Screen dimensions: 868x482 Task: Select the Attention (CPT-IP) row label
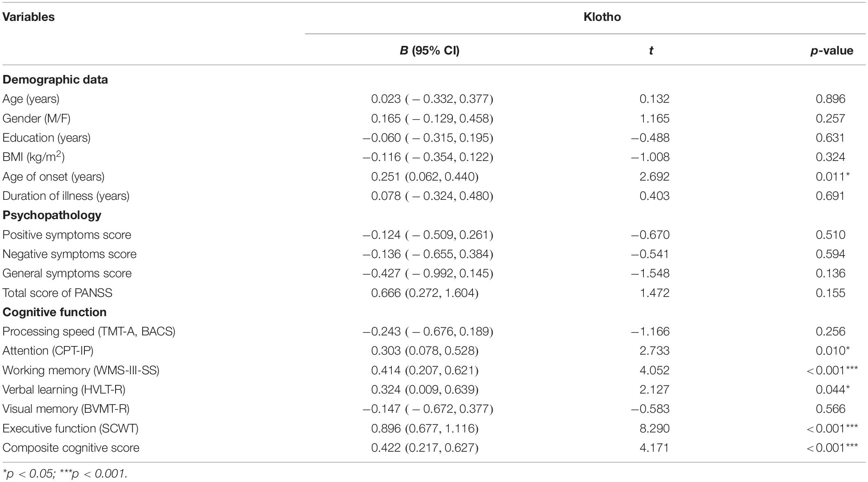pyautogui.click(x=48, y=351)
